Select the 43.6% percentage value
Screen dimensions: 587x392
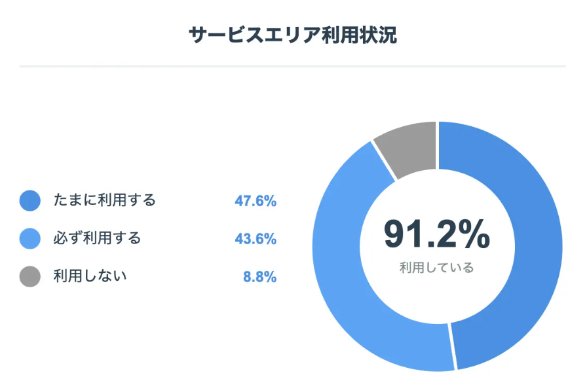(256, 239)
